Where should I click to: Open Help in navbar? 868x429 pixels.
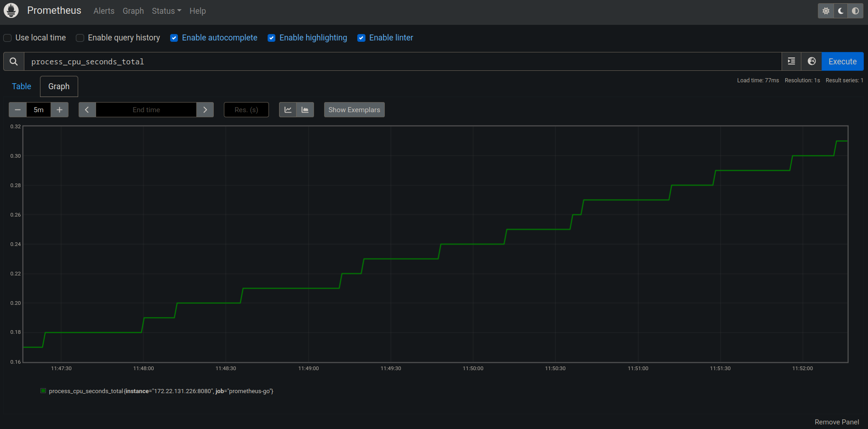point(198,11)
